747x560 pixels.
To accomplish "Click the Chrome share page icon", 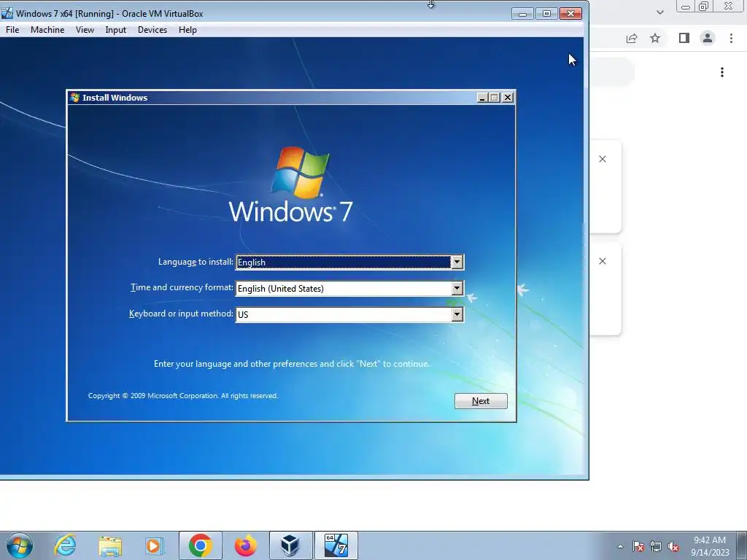I will [x=632, y=38].
